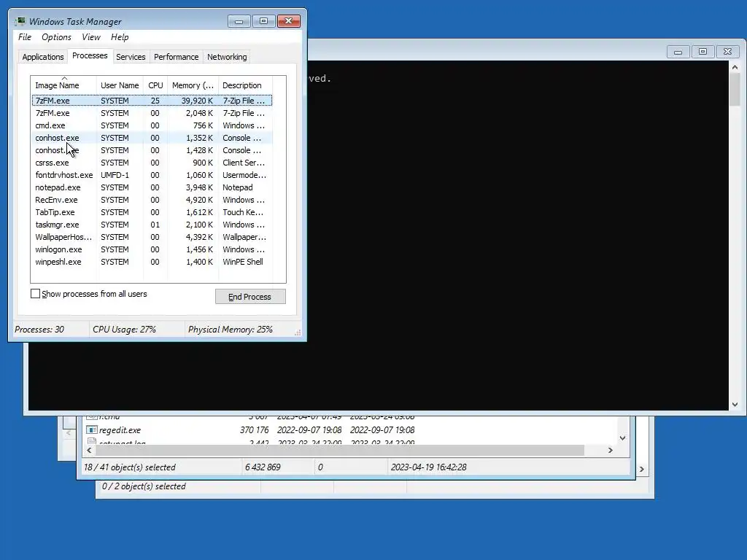Screen dimensions: 747x560
Task: Select the cmd.exe process row
Action: (x=152, y=125)
